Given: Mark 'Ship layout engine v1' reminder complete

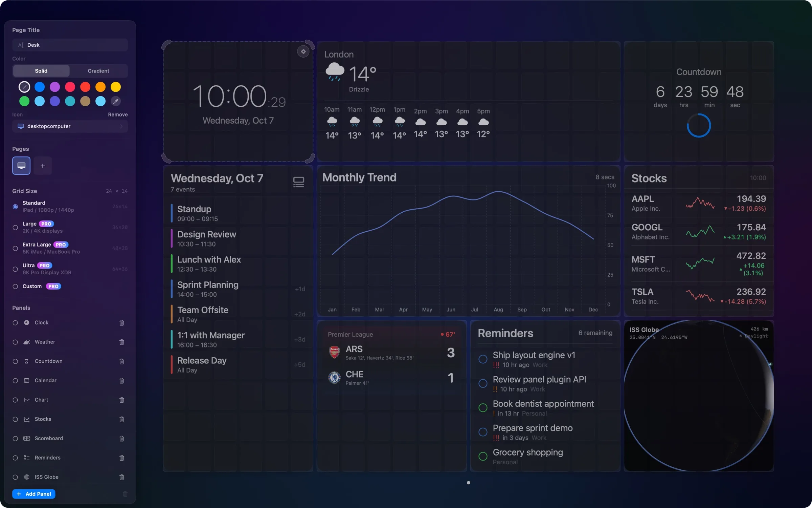Looking at the screenshot, I should [483, 359].
